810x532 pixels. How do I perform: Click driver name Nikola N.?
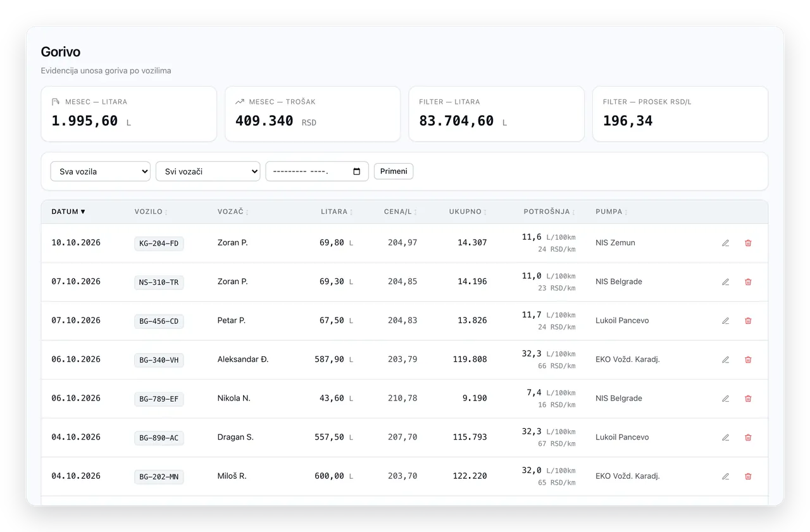tap(234, 399)
